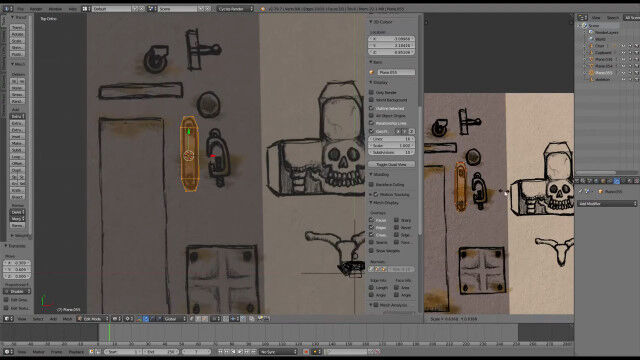The image size is (640, 360).
Task: Expand the Mesh Analysis panel
Action: [x=390, y=305]
